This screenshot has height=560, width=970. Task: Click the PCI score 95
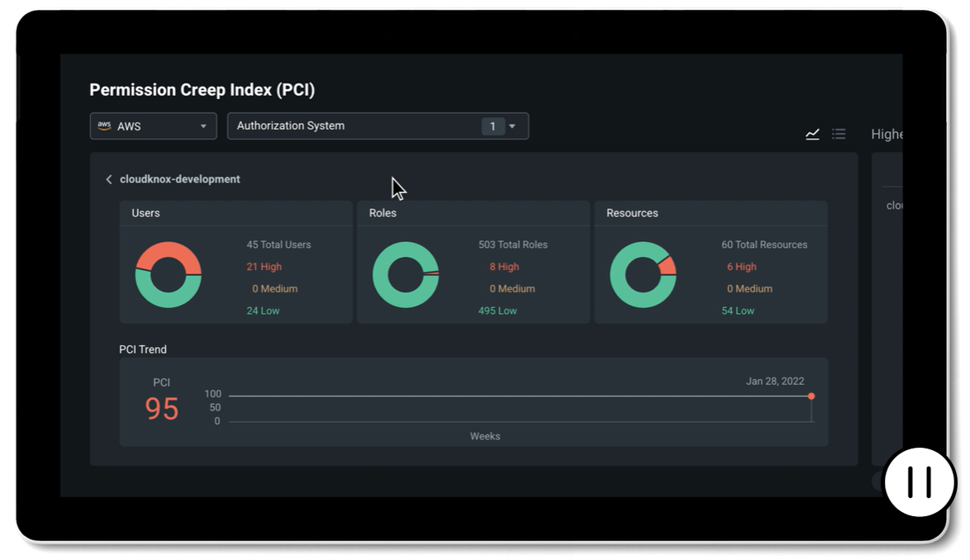[x=162, y=409]
